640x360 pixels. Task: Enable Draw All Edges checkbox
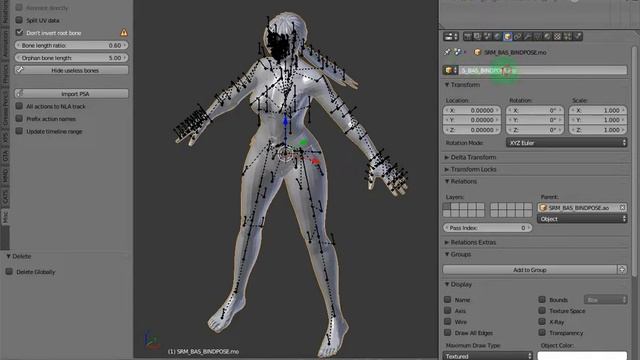[448, 333]
